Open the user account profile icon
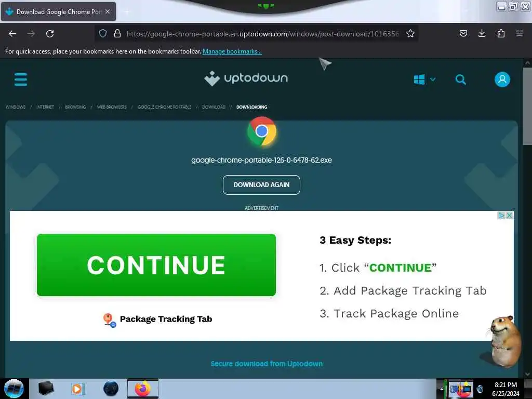The image size is (532, 399). click(502, 79)
